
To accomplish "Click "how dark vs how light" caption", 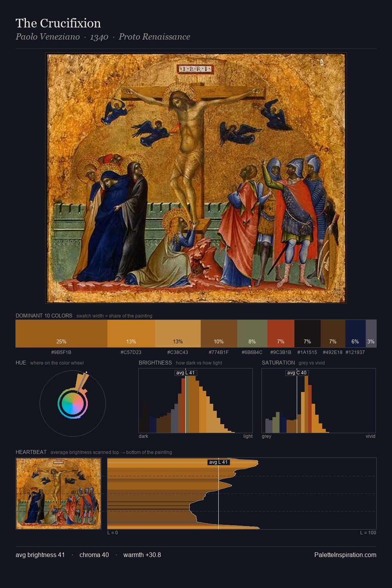I will (x=199, y=363).
